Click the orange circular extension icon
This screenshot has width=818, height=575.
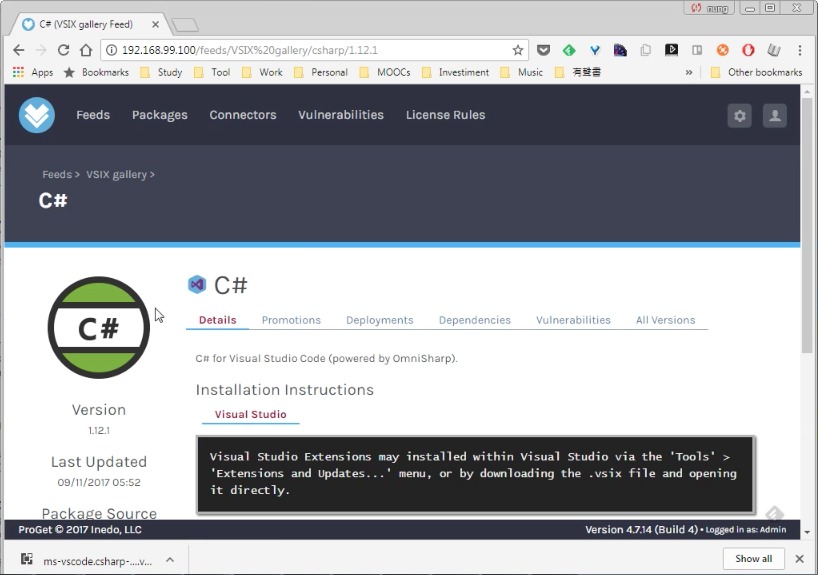pyautogui.click(x=723, y=50)
